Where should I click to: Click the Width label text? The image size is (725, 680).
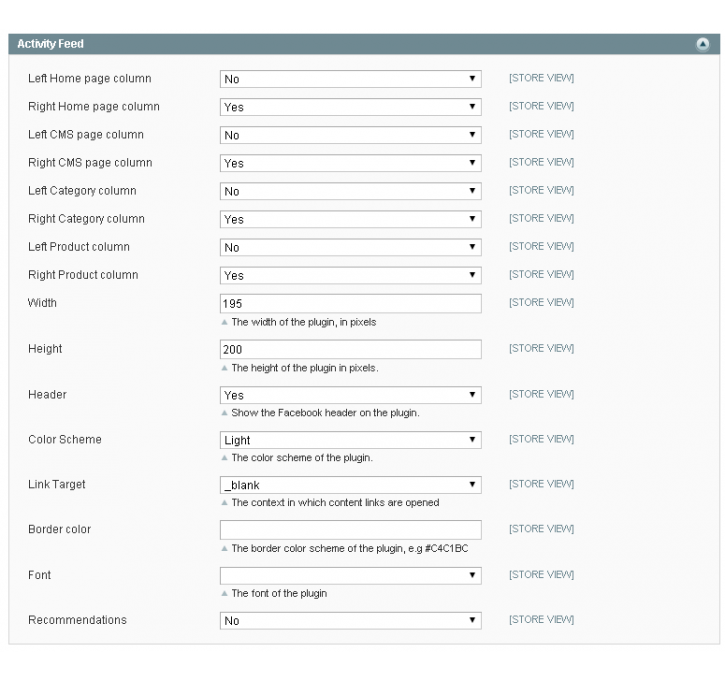pyautogui.click(x=42, y=303)
